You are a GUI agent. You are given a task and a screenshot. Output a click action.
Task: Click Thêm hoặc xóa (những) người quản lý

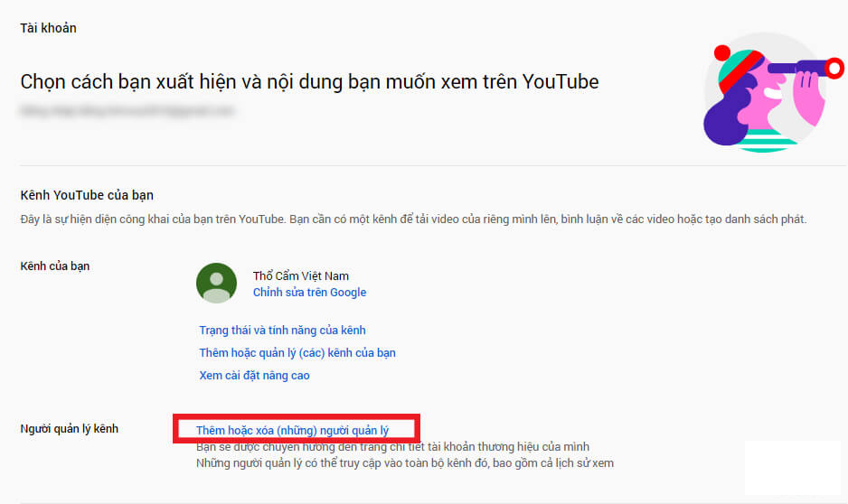click(x=292, y=431)
